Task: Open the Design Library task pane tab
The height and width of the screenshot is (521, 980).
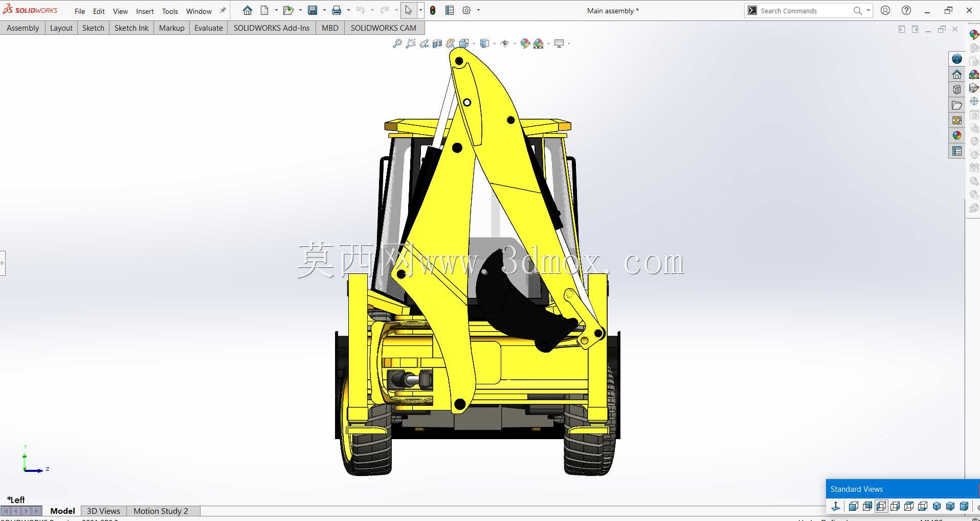Action: pyautogui.click(x=957, y=90)
